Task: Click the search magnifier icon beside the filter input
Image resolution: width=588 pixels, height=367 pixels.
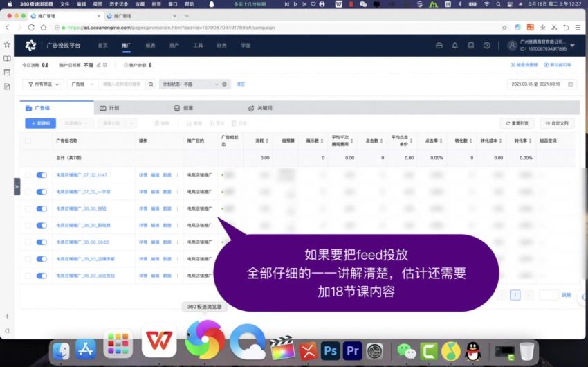Action: pyautogui.click(x=151, y=84)
